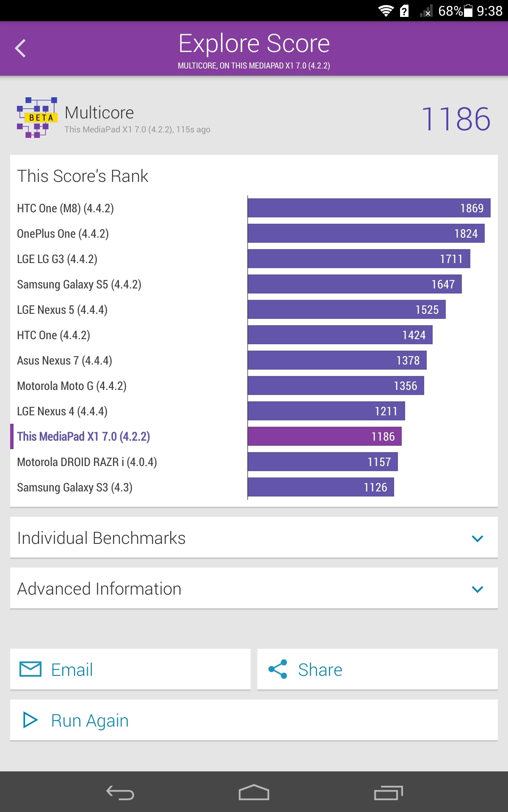The height and width of the screenshot is (812, 508).
Task: Tap the Multicore BETA benchmark icon
Action: point(37,118)
